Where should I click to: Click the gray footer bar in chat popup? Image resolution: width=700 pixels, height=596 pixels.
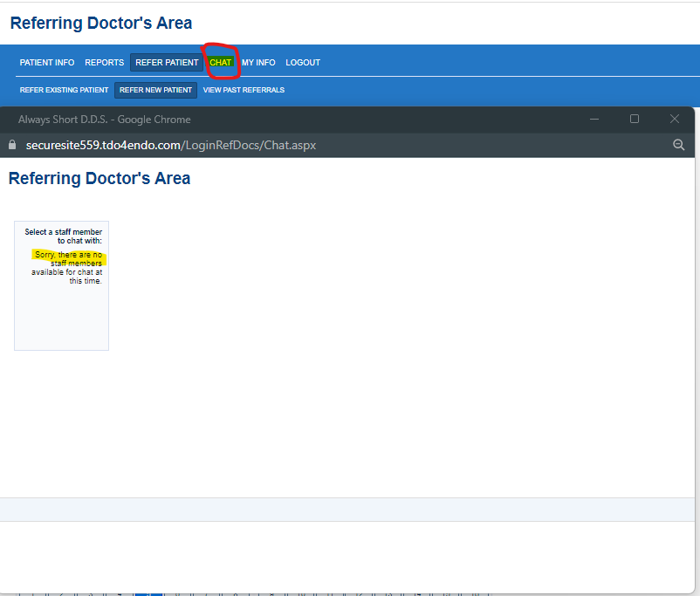click(x=349, y=510)
